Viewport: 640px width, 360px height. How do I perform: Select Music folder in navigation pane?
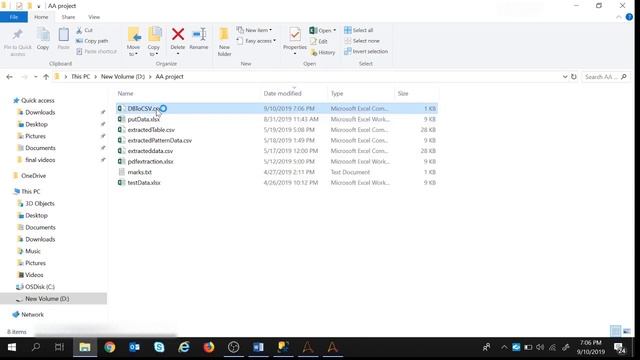click(33, 251)
